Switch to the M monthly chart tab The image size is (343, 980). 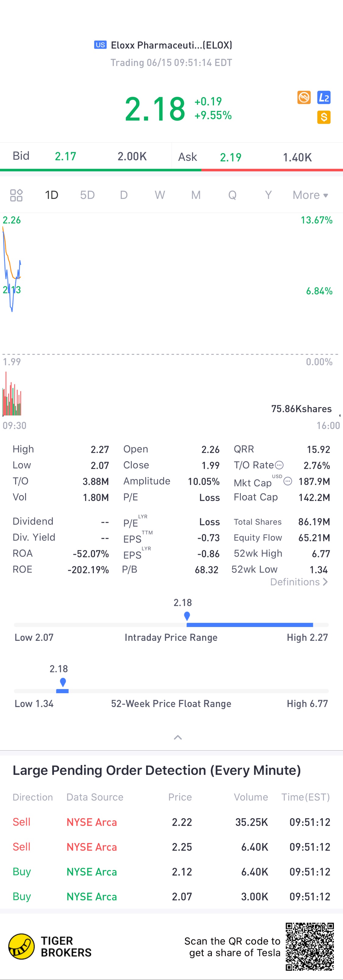coord(196,195)
